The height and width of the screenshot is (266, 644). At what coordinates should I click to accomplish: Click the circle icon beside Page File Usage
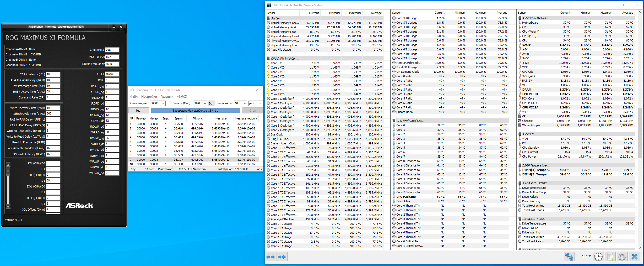(x=268, y=50)
